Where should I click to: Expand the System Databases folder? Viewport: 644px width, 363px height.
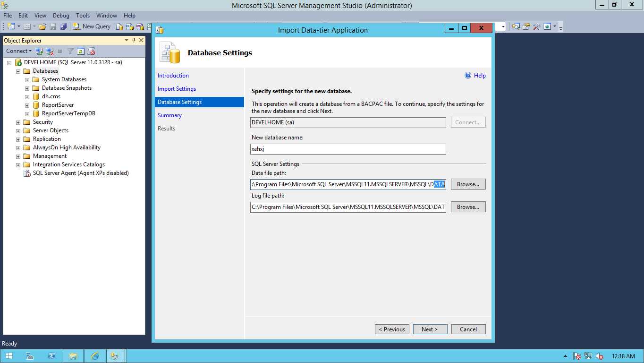pos(27,79)
